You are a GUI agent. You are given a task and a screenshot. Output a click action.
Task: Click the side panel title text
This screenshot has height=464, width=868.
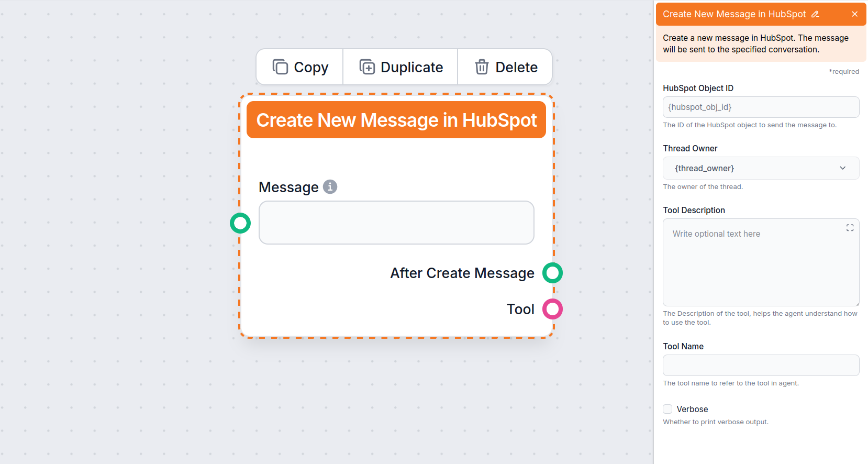[734, 14]
